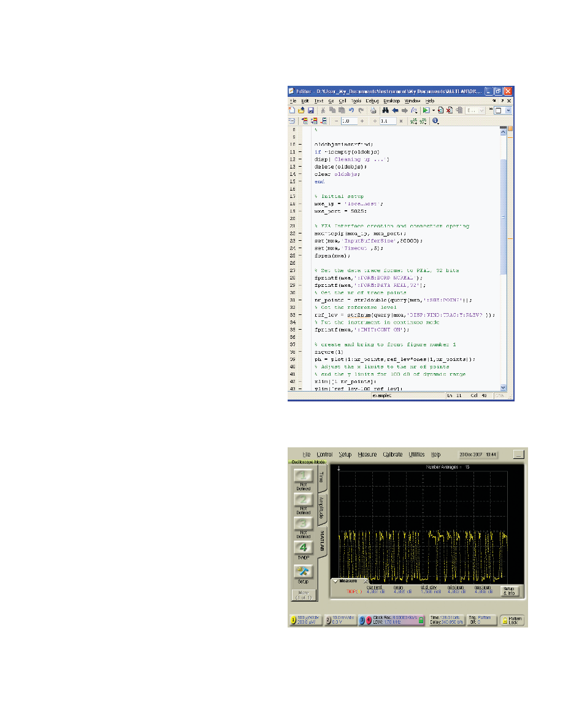Click the Trig Pattern button
The height and width of the screenshot is (728, 563).
482,620
